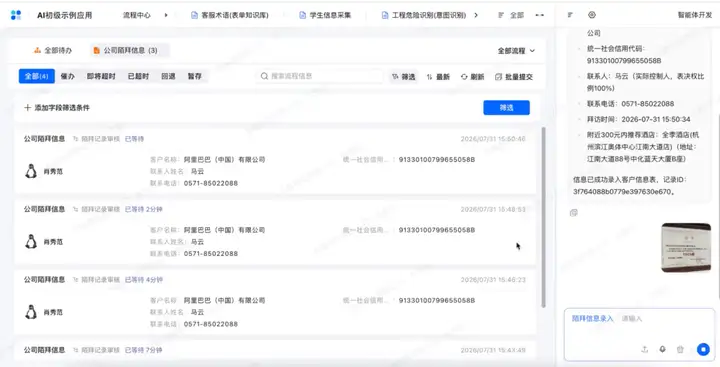Click the penguin avatar in the first record
720x367 pixels.
pos(31,171)
